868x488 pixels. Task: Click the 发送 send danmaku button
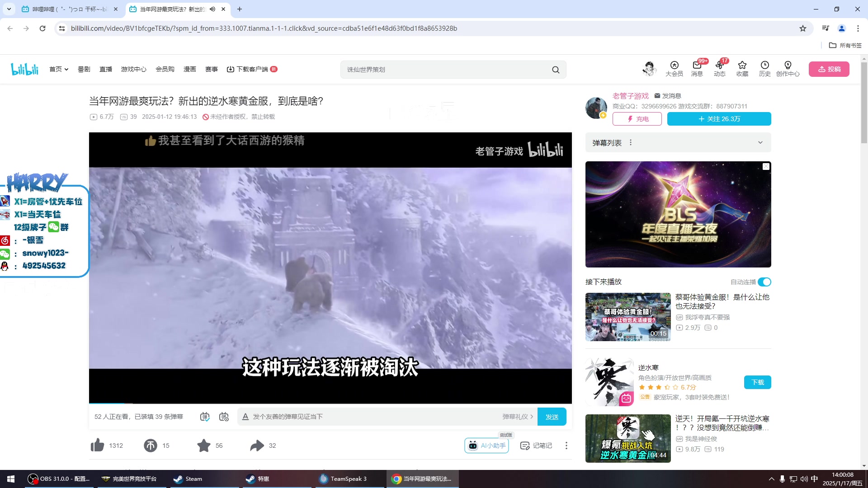pos(552,417)
